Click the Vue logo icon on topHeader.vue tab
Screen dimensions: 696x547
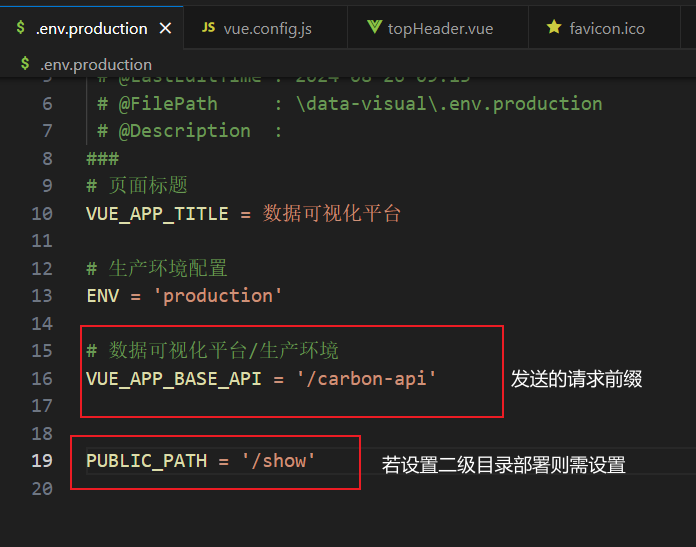pos(374,28)
